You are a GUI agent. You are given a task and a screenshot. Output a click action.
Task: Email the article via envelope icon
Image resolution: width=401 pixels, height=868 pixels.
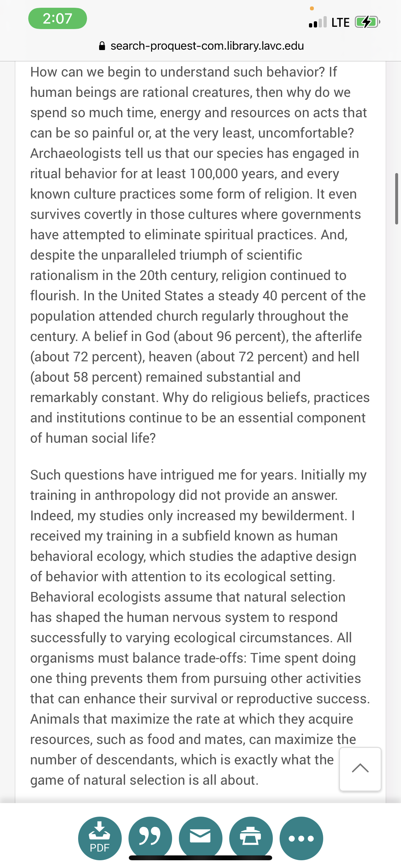tap(200, 838)
